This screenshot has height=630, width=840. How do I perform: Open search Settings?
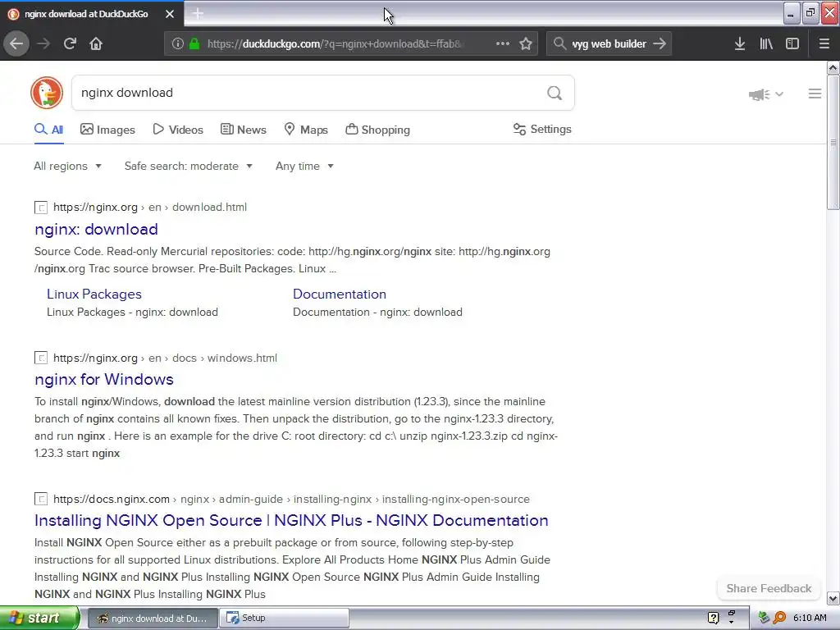542,129
